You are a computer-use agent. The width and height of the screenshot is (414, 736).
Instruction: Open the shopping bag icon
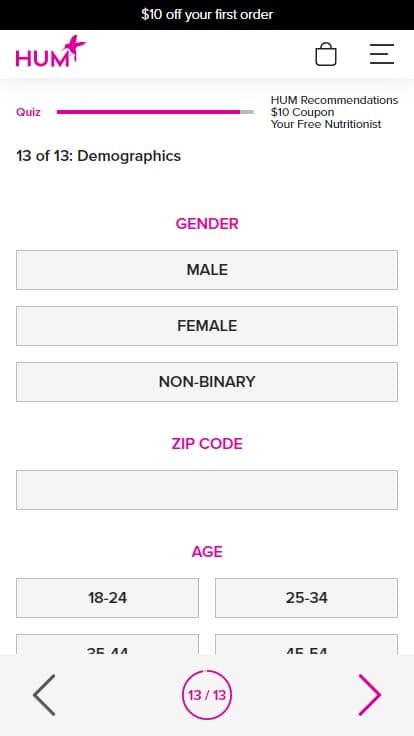pyautogui.click(x=326, y=54)
